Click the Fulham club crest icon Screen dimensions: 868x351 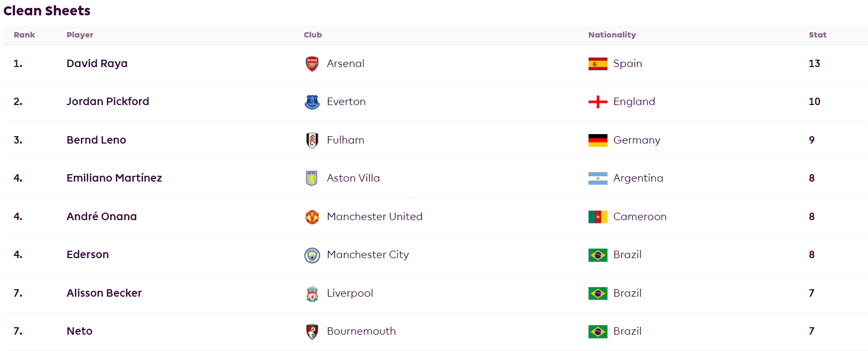[312, 140]
